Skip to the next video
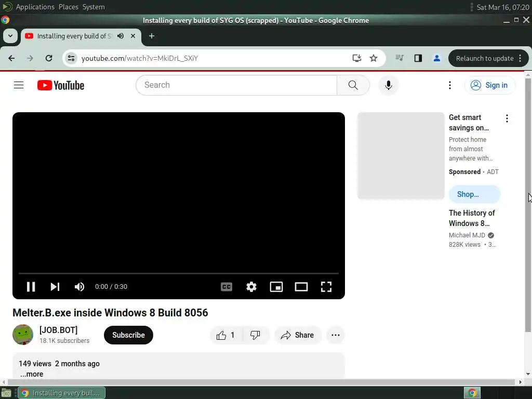Viewport: 532px width, 399px height. pyautogui.click(x=55, y=287)
